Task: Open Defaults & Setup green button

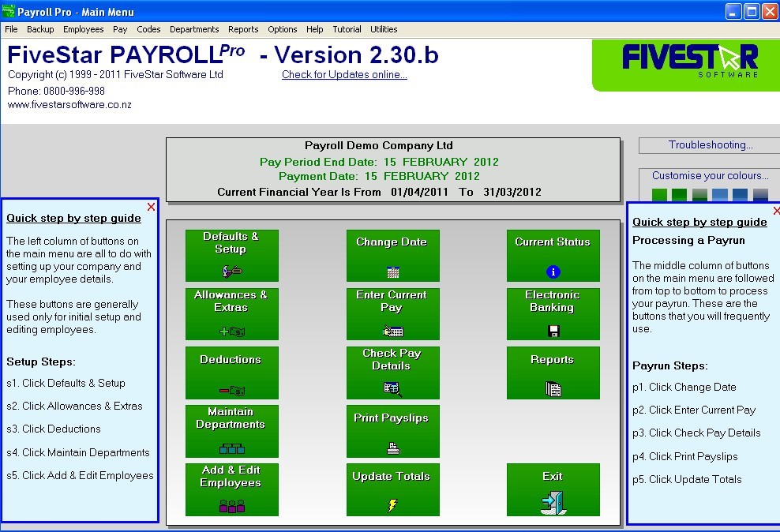Action: 232,256
